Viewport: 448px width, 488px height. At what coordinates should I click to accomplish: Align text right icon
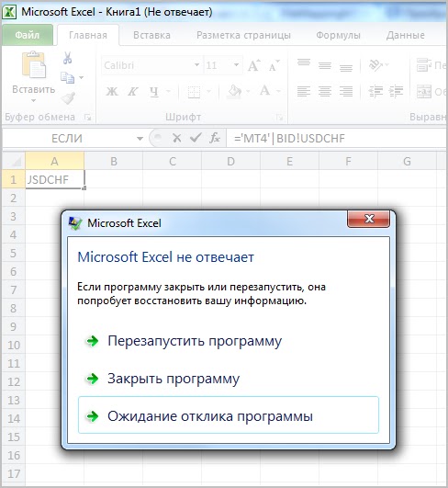(x=346, y=92)
